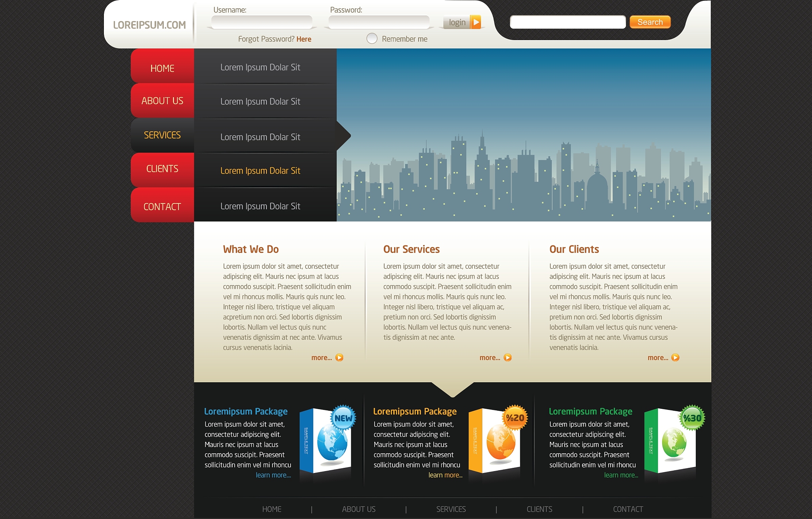Click arrow icon under Our Clients

(675, 358)
